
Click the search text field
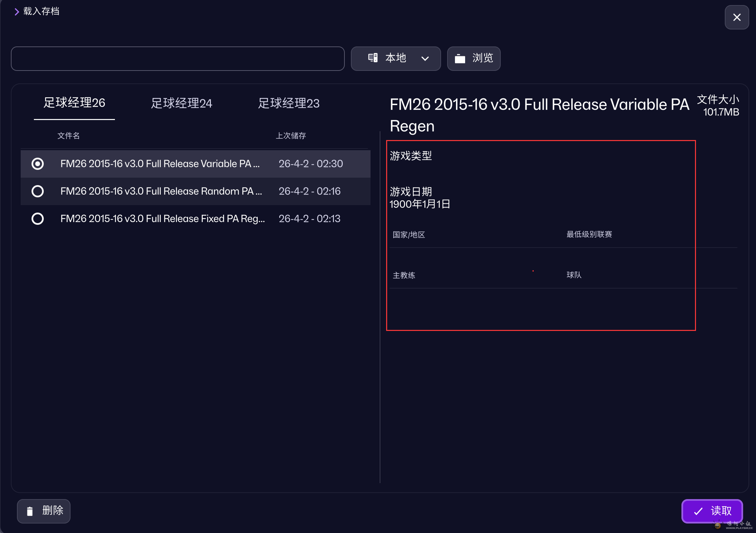tap(178, 59)
